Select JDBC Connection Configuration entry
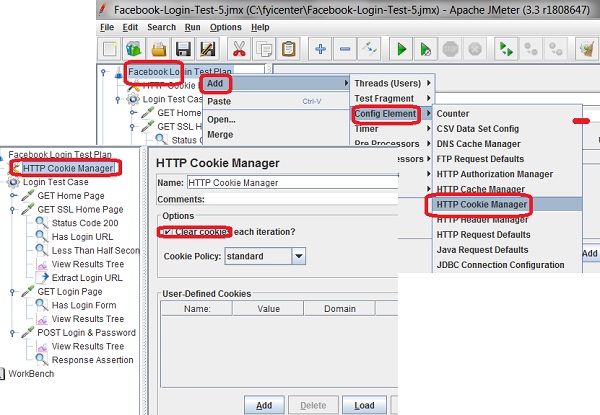This screenshot has height=415, width=600. 508,265
